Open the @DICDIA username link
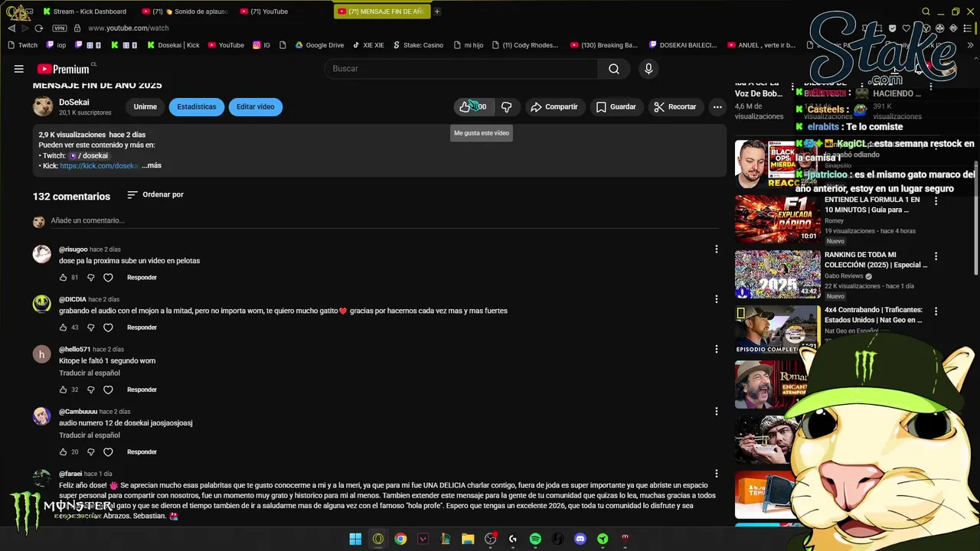The width and height of the screenshot is (980, 551). pyautogui.click(x=73, y=299)
